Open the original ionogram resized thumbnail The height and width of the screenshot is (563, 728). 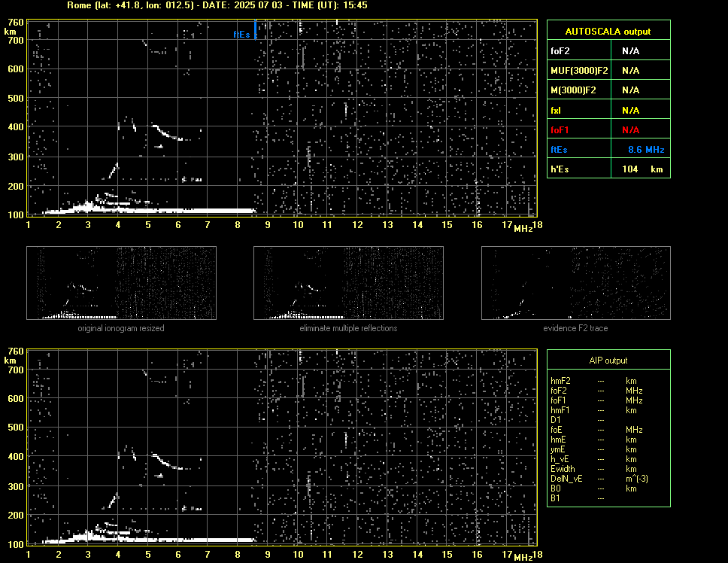pyautogui.click(x=121, y=283)
